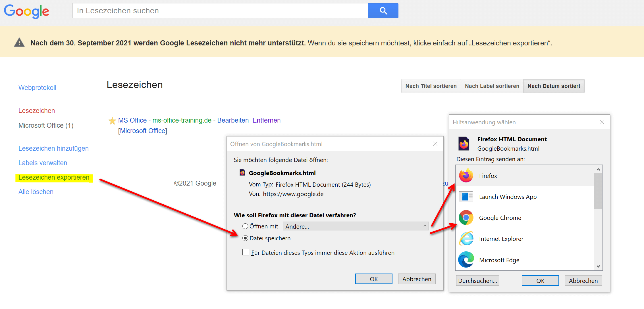This screenshot has height=309, width=644.
Task: Open the Lesezeichen sidebar link
Action: [x=37, y=111]
